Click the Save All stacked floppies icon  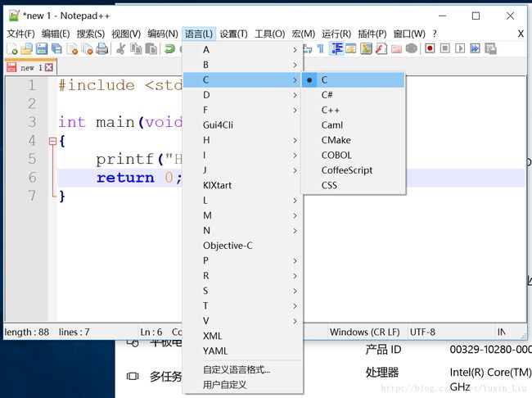(56, 49)
